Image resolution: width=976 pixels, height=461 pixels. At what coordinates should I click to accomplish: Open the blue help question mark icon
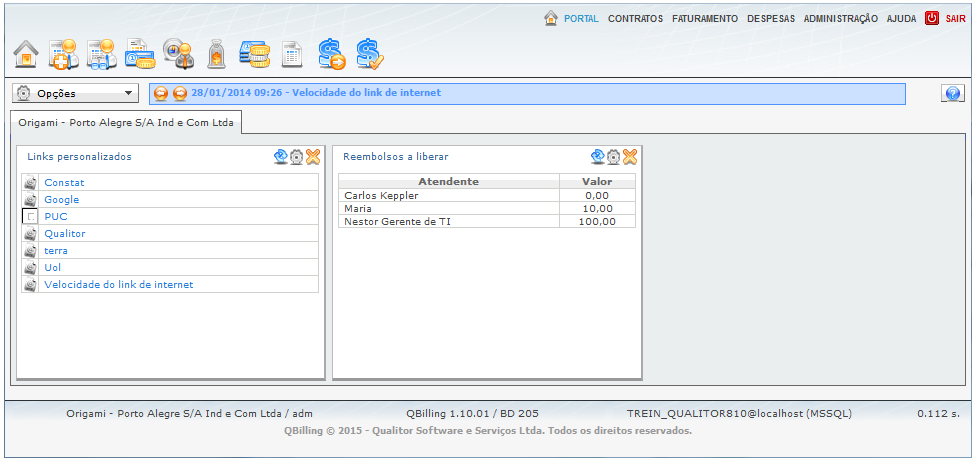(952, 93)
